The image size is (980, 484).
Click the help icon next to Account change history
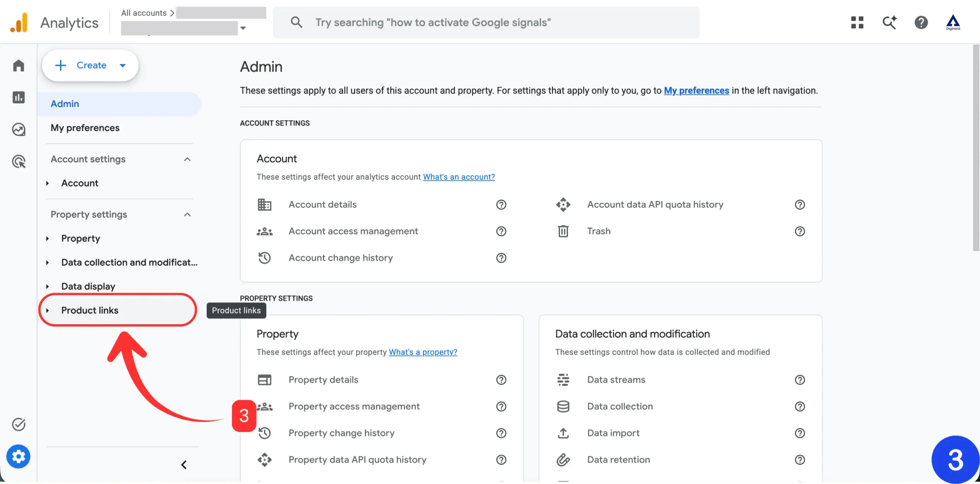click(501, 258)
